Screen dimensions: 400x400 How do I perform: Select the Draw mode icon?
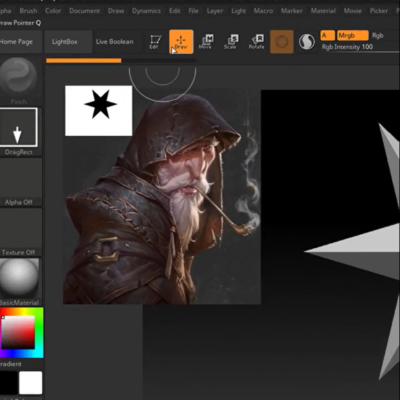pos(181,42)
